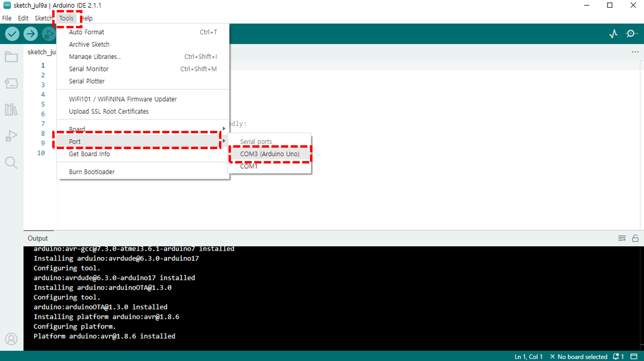This screenshot has height=361, width=644.
Task: Click 'arduino:arduinoOTA@1.3.0 installed' output line
Action: (x=101, y=307)
